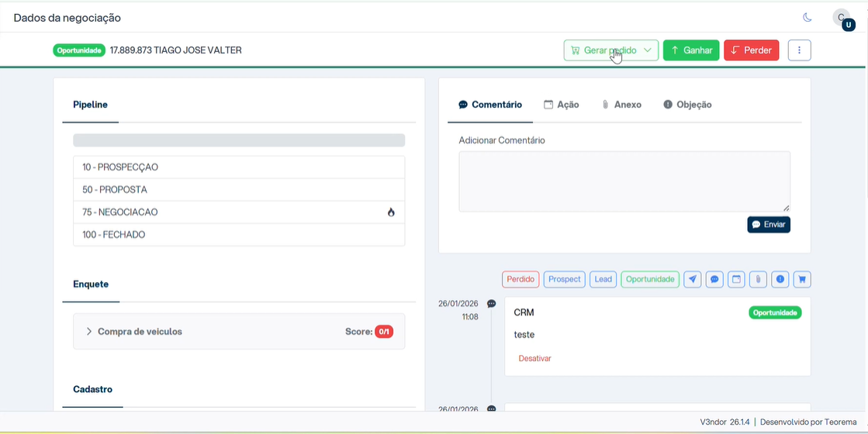868x434 pixels.
Task: Click the Score 0/1 badge
Action: coord(384,332)
